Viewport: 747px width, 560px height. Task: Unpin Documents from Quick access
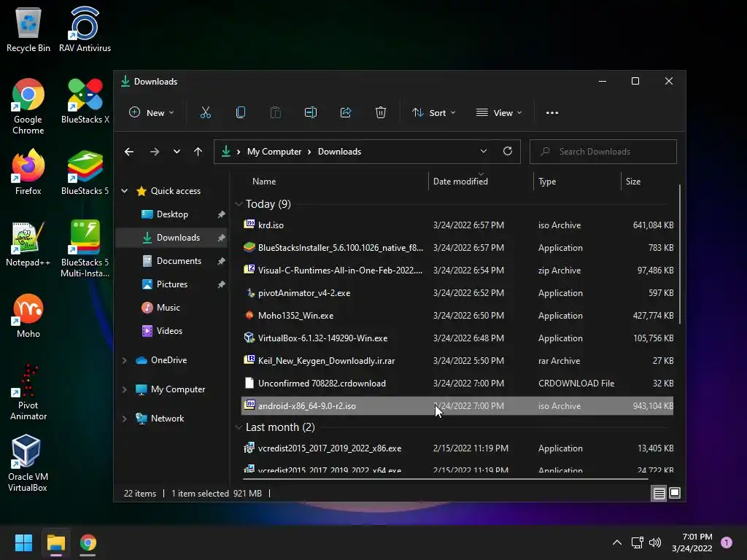(221, 262)
